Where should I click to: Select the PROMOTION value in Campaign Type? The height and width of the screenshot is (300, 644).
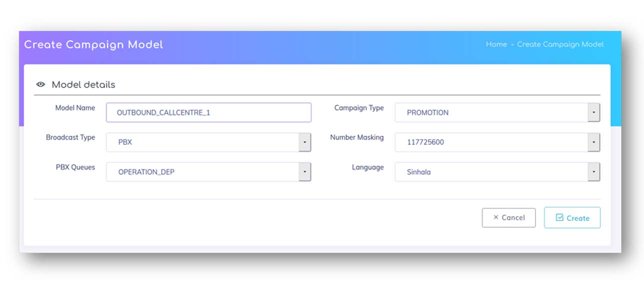tap(427, 112)
